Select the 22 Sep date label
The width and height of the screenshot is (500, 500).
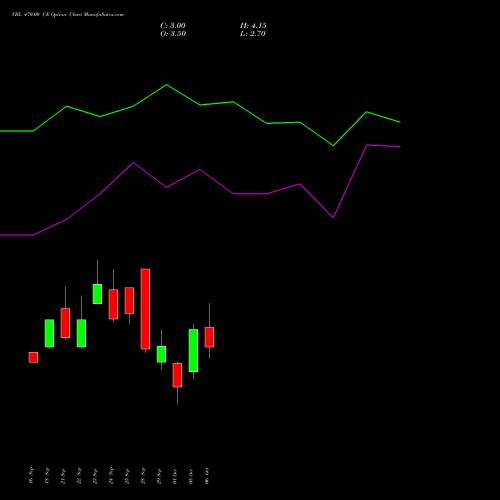[x=79, y=476]
